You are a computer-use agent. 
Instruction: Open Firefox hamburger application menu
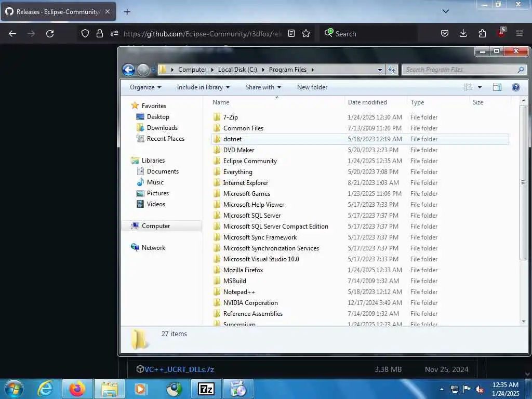tap(520, 33)
